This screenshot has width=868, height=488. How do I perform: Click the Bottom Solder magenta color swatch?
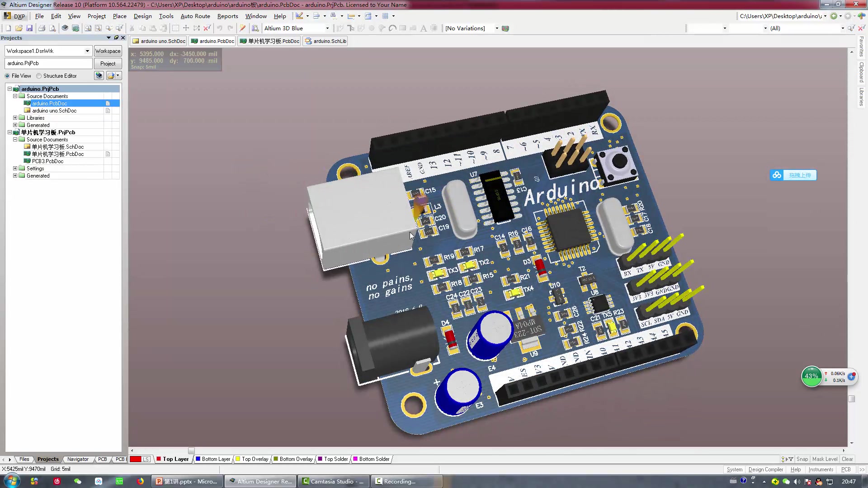pos(355,459)
